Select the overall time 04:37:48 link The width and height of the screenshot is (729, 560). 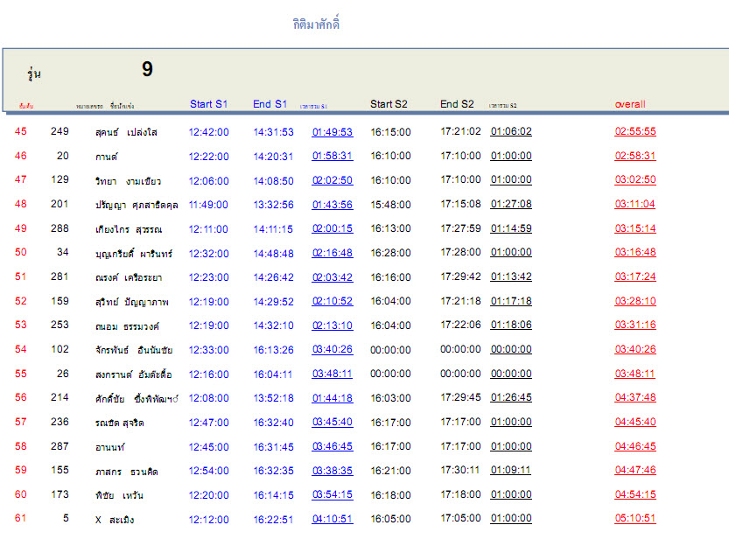635,398
